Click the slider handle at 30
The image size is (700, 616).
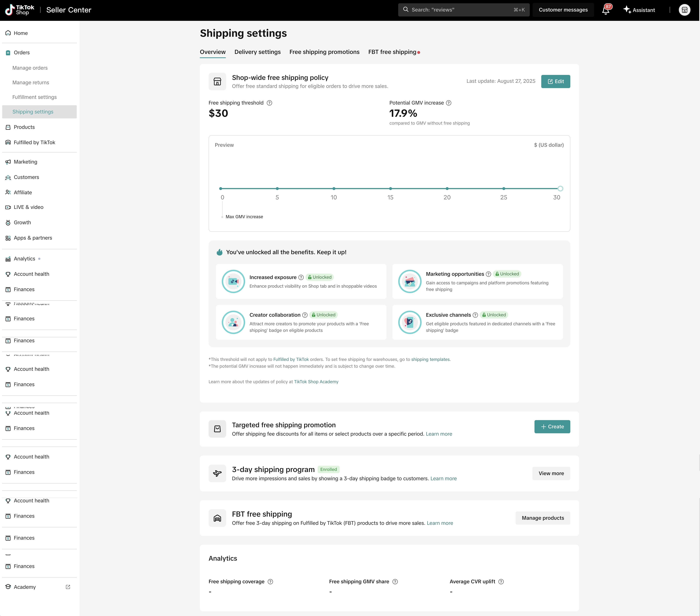click(560, 188)
